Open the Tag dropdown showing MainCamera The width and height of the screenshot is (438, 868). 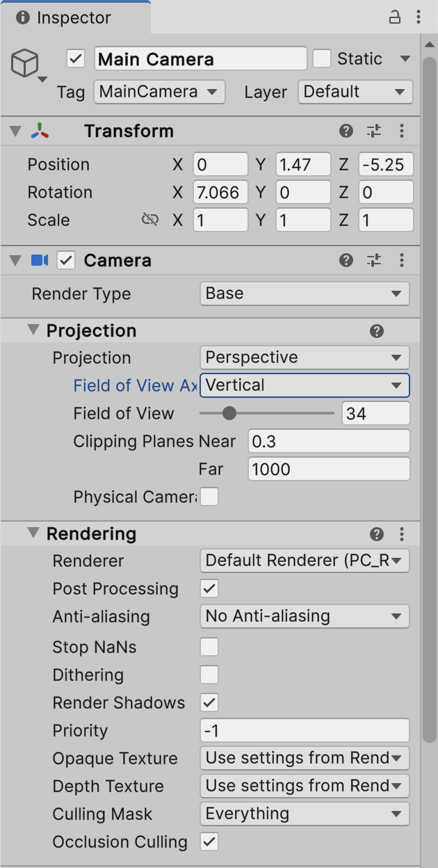click(x=159, y=92)
